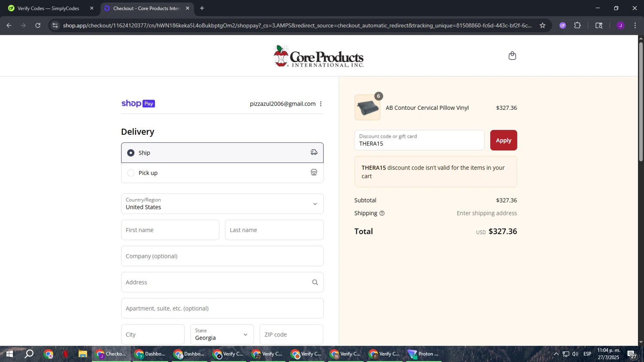Click the ZIP code field
The width and height of the screenshot is (644, 362).
pyautogui.click(x=292, y=335)
